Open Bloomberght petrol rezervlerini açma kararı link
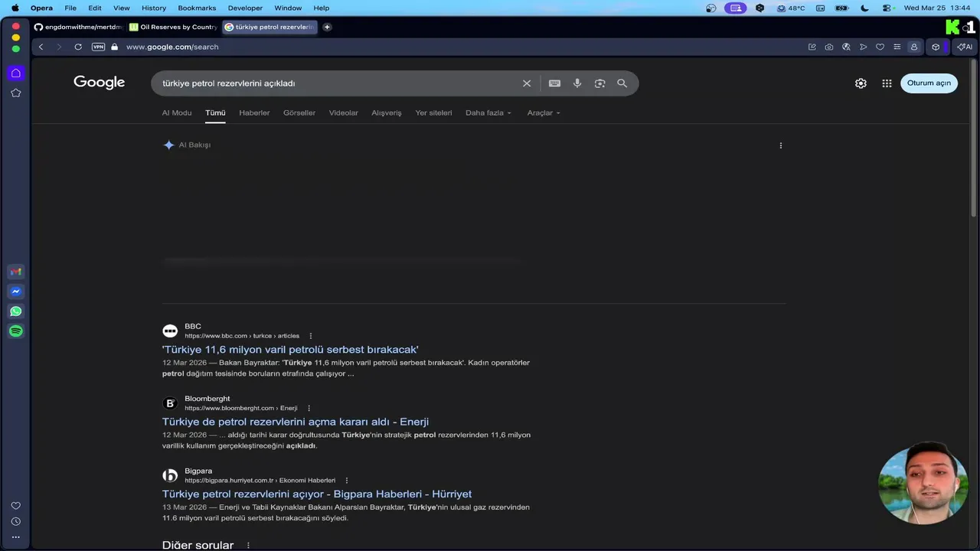This screenshot has height=551, width=980. coord(296,422)
